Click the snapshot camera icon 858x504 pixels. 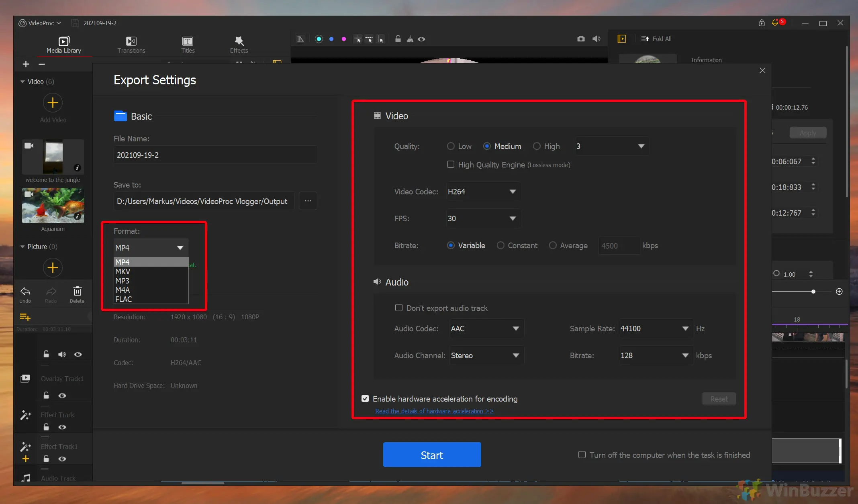pos(581,39)
